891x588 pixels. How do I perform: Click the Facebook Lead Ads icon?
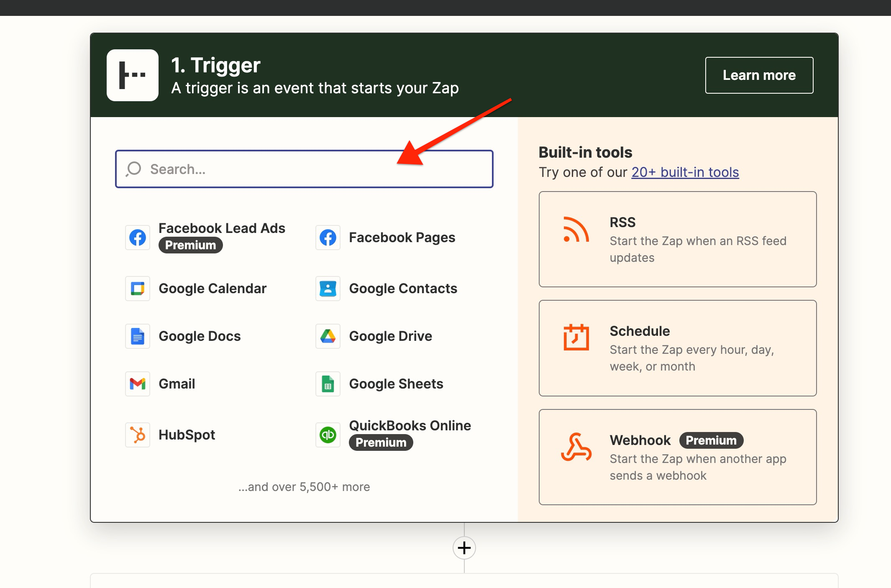point(138,238)
